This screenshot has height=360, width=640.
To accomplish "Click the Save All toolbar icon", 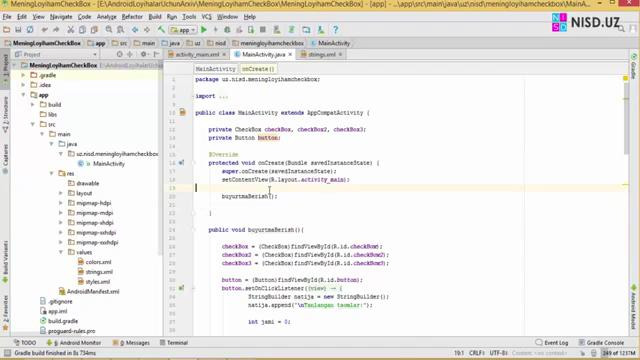I will (x=18, y=30).
